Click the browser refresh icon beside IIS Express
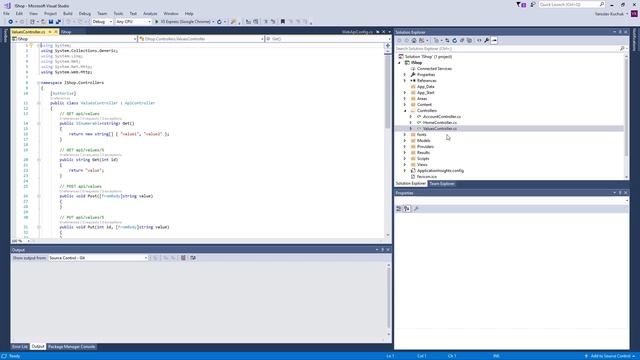 pyautogui.click(x=219, y=22)
